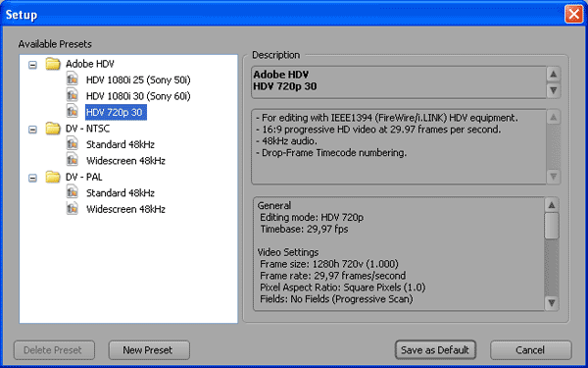Click the Adobe HDV folder icon
Image resolution: width=588 pixels, height=368 pixels.
53,64
